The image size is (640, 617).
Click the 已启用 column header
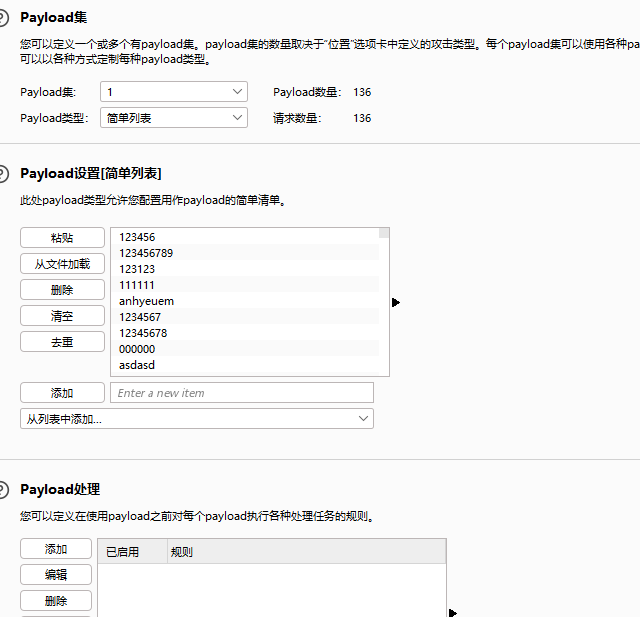pos(133,552)
